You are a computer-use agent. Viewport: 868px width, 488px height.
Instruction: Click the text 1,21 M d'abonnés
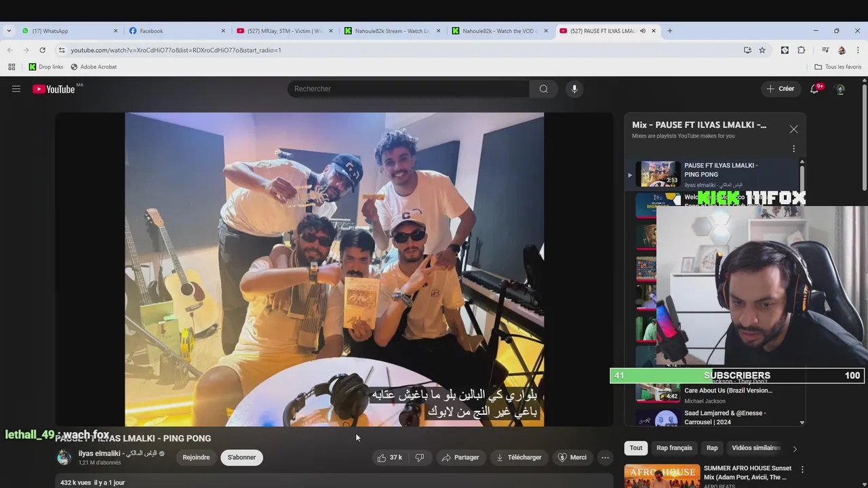pyautogui.click(x=100, y=463)
